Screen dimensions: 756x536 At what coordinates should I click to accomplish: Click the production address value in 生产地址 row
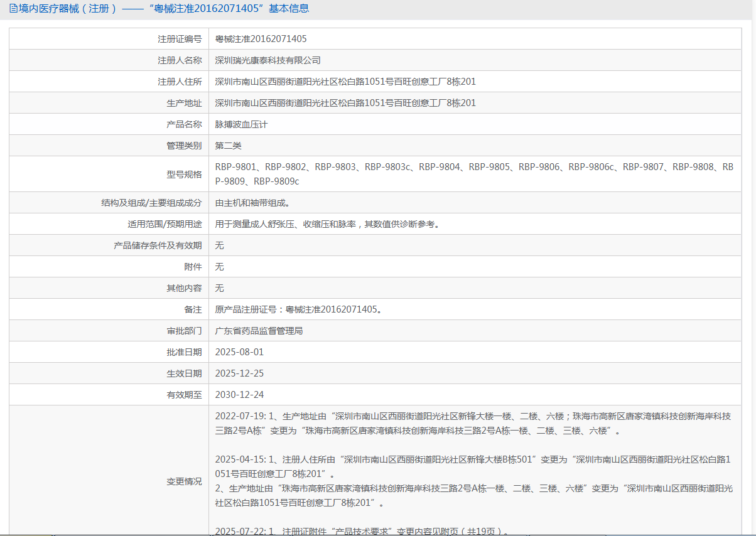[345, 103]
